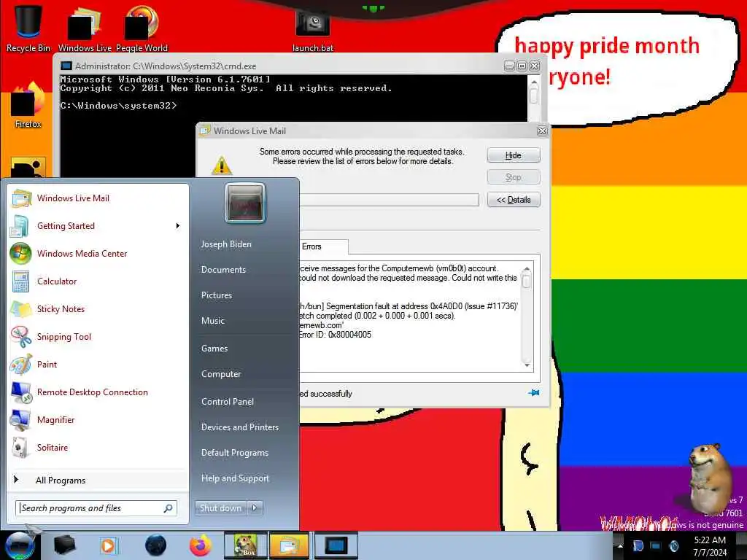Open Pictures from Start menu

217,295
